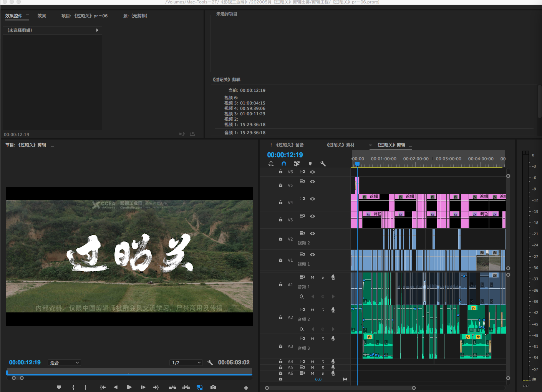The width and height of the screenshot is (542, 392).
Task: Toggle the linked selection icon in timeline
Action: (x=297, y=164)
